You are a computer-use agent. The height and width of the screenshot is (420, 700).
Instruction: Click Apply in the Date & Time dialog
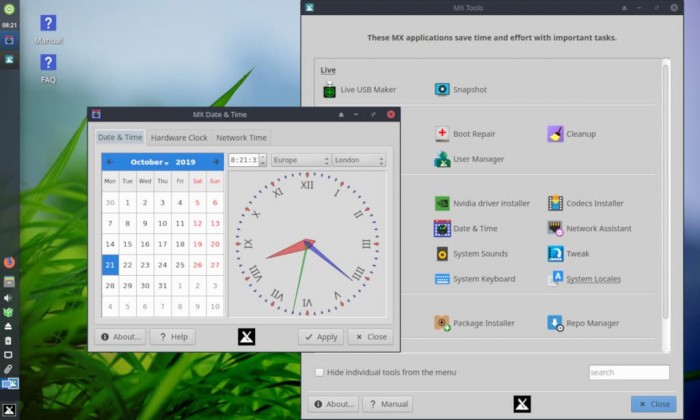[x=320, y=337]
